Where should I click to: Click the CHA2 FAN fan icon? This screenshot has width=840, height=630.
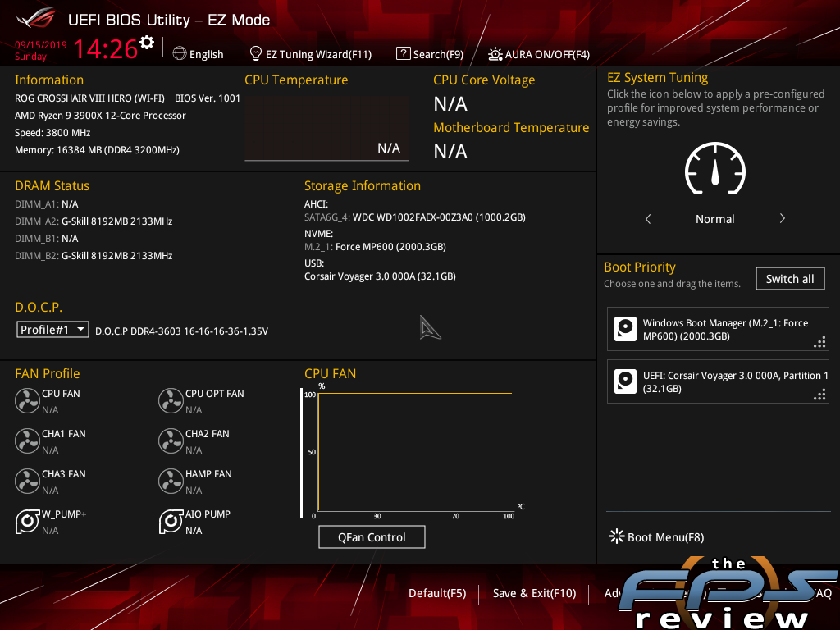tap(171, 441)
